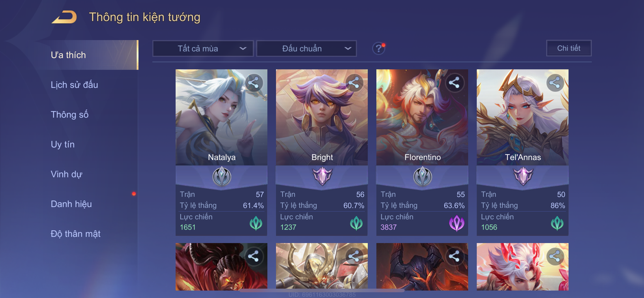Viewport: 644px width, 298px height.
Task: Click share icon on Florentino card
Action: tap(454, 83)
